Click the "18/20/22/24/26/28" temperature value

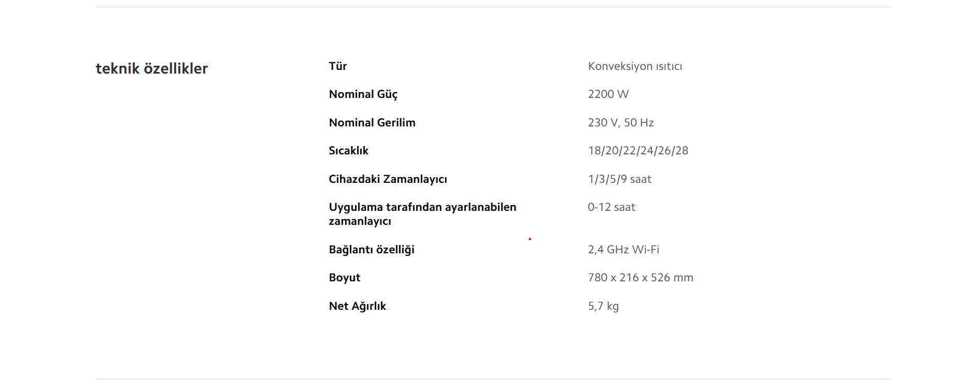click(x=638, y=151)
